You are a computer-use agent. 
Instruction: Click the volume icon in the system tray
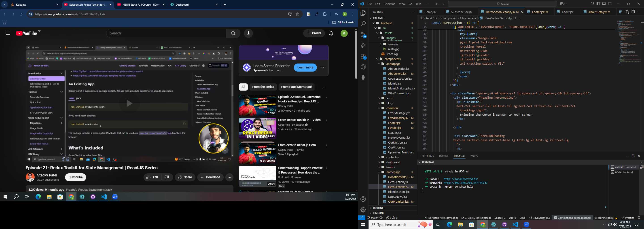pos(615,225)
